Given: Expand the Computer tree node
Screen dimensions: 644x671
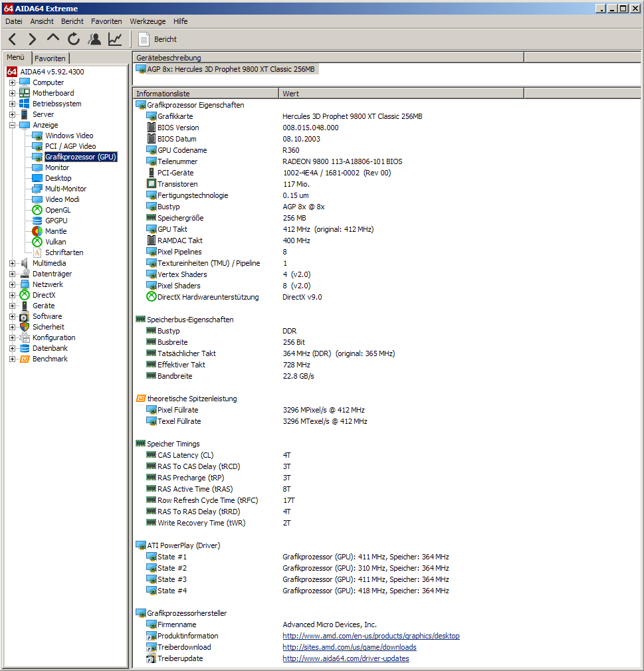Looking at the screenshot, I should click(x=12, y=82).
